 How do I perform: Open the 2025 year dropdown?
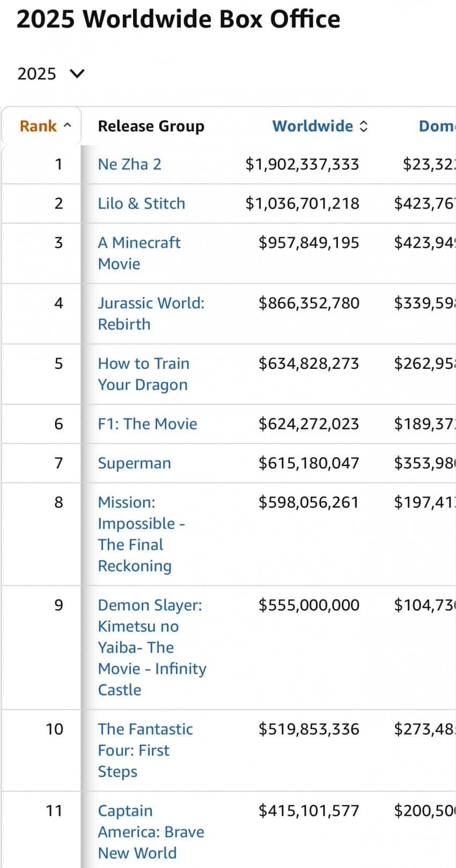51,73
